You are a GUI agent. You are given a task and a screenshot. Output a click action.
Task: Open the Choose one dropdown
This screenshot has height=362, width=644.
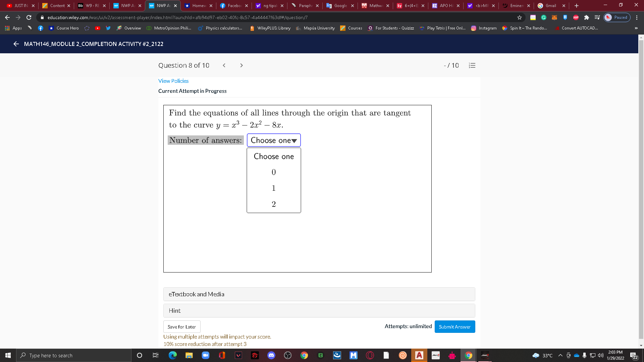pos(273,140)
